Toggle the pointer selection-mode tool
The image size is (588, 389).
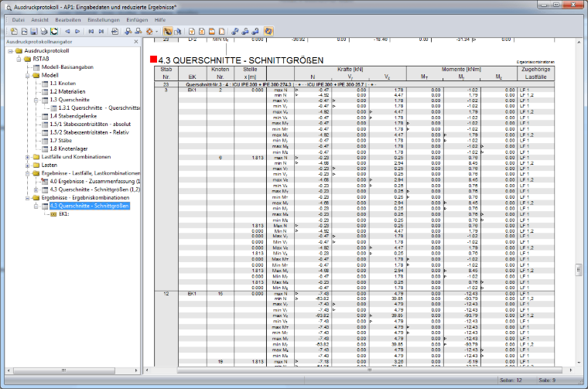[178, 32]
